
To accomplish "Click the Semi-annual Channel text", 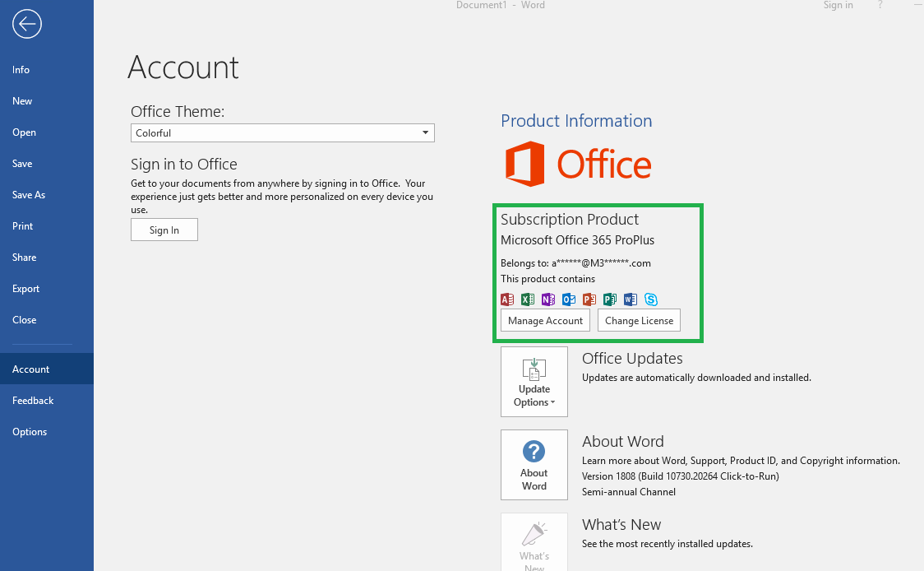I will (x=629, y=492).
